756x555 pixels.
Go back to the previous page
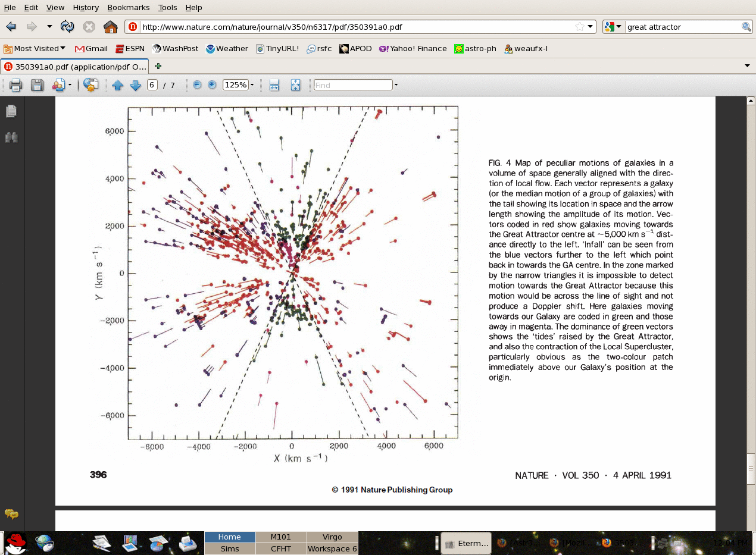[x=11, y=27]
